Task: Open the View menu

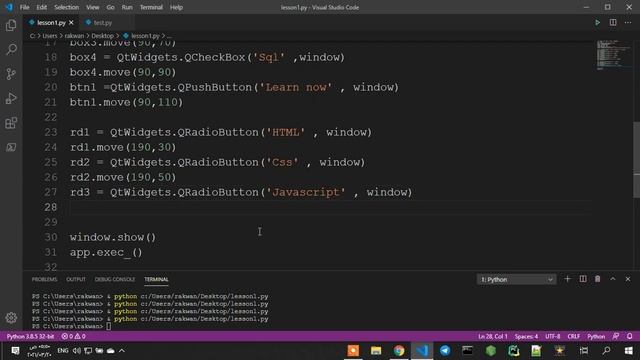Action: (x=93, y=7)
